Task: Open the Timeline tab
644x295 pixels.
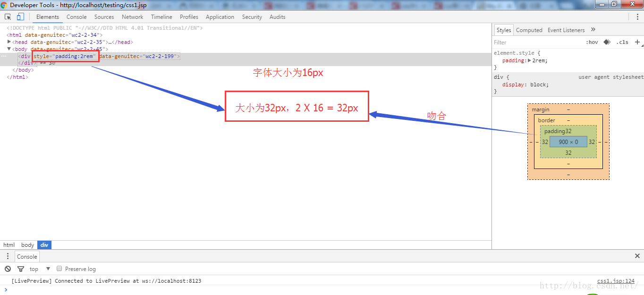Action: pos(161,17)
